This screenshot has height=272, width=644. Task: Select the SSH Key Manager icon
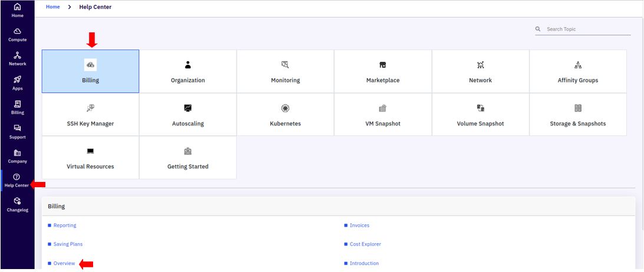point(90,108)
